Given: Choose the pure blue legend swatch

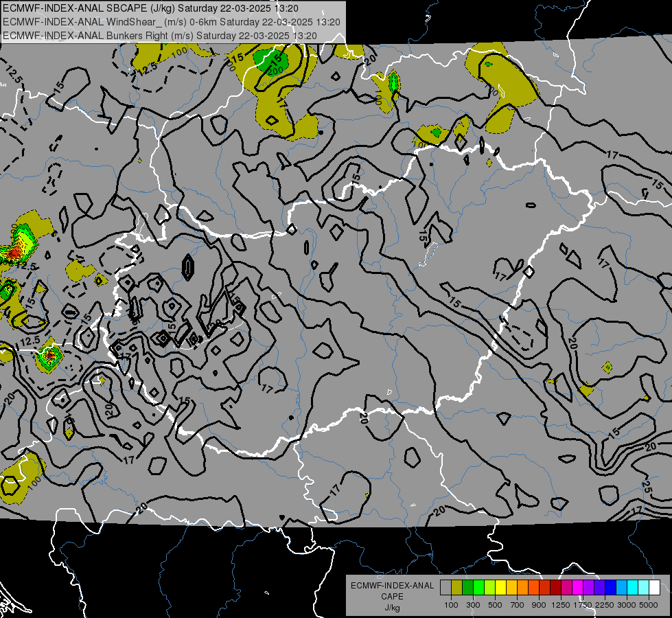Looking at the screenshot, I should coord(611,587).
